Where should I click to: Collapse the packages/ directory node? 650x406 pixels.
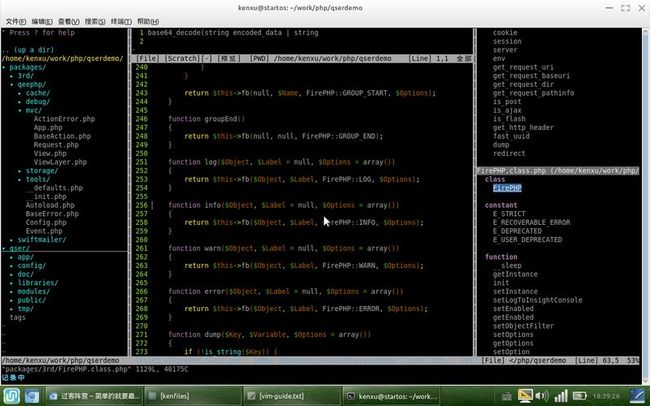(x=27, y=67)
